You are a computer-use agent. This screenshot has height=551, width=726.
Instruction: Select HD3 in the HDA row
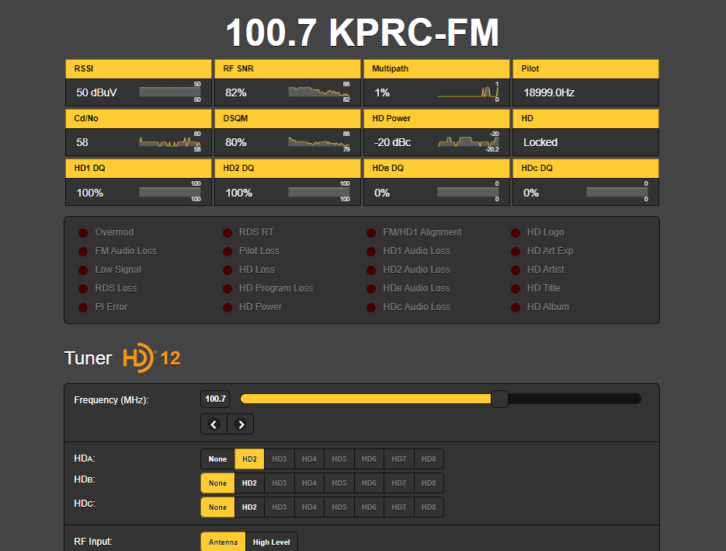tap(279, 459)
